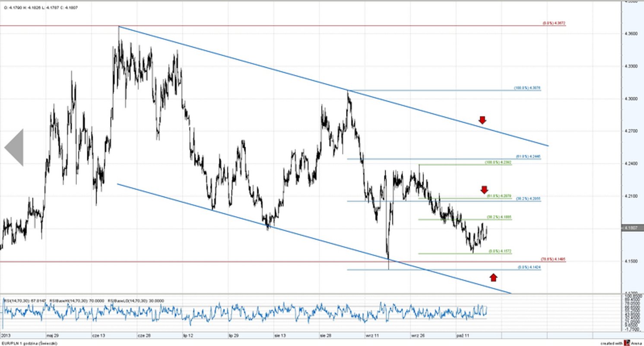Screen dimensions: 644x346
Task: Select the red up-arrow signal near 4.1424
Action: (494, 277)
